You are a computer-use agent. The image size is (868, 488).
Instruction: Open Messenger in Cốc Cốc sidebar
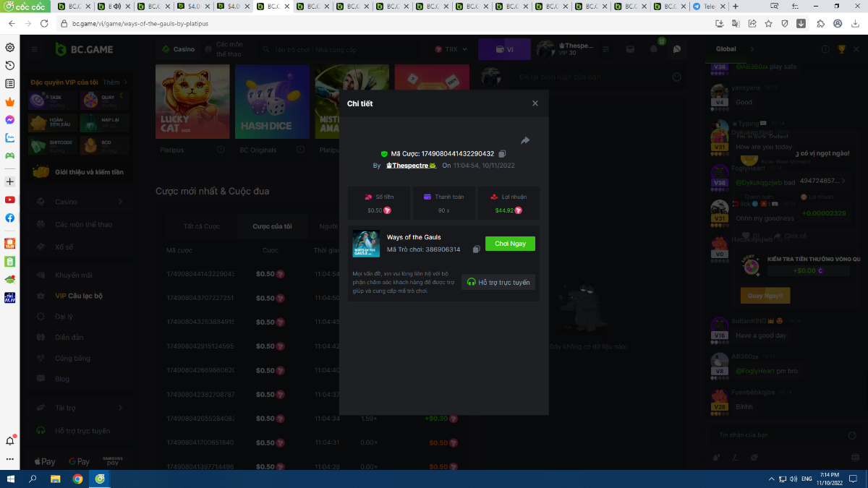click(10, 119)
